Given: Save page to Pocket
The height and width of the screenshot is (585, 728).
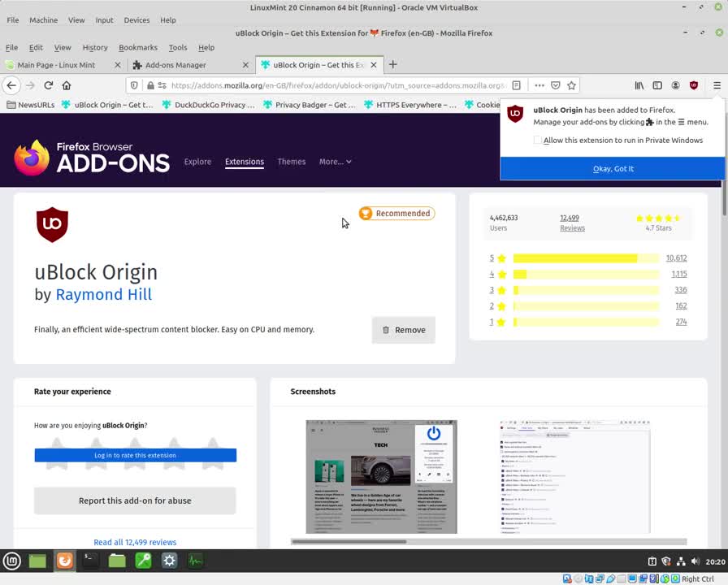Looking at the screenshot, I should 555,85.
